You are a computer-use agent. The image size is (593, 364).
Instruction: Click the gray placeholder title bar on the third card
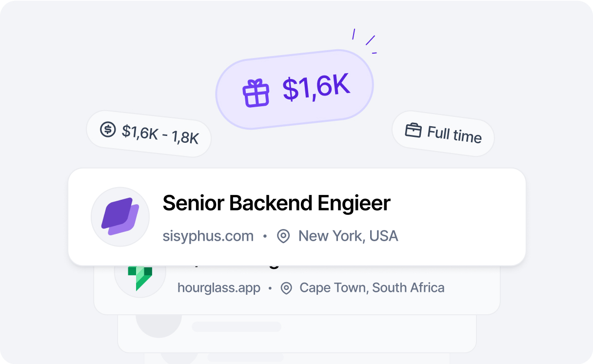(237, 326)
